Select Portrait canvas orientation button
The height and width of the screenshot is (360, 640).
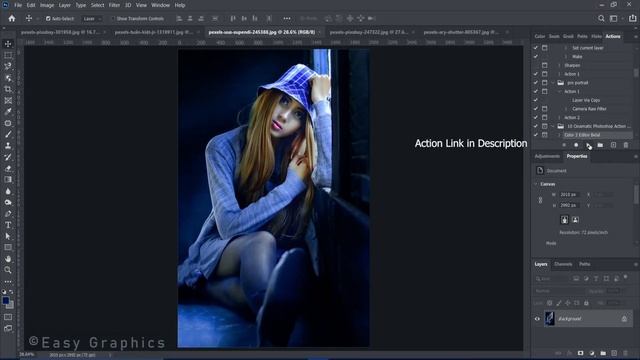coord(564,220)
